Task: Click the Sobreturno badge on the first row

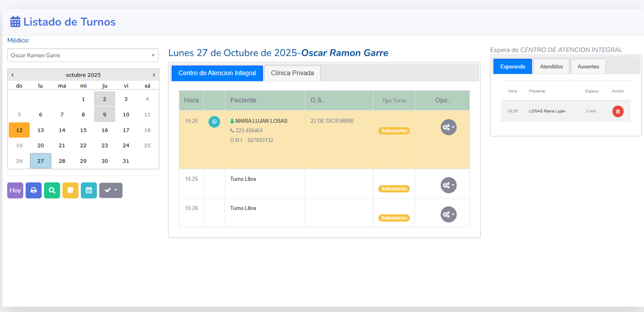Action: [x=394, y=131]
